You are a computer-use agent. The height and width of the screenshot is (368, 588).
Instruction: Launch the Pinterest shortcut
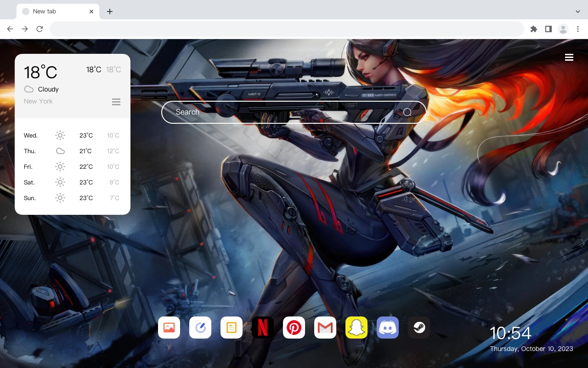294,328
